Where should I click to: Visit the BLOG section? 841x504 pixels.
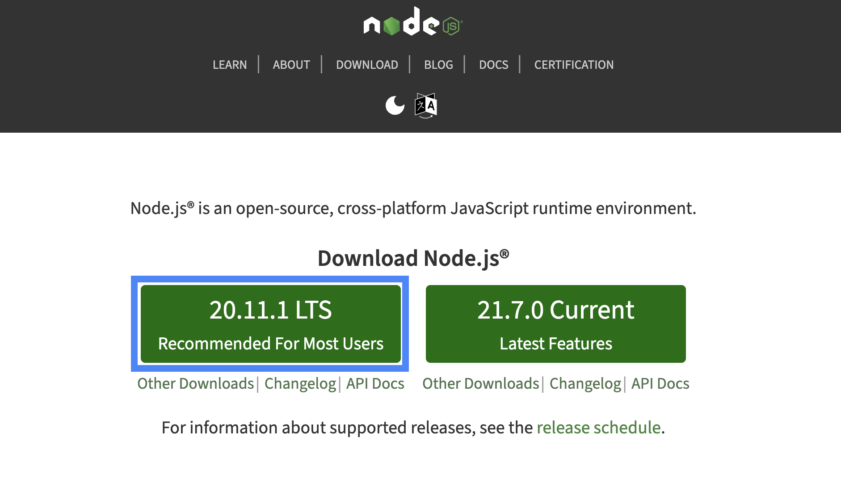tap(438, 65)
